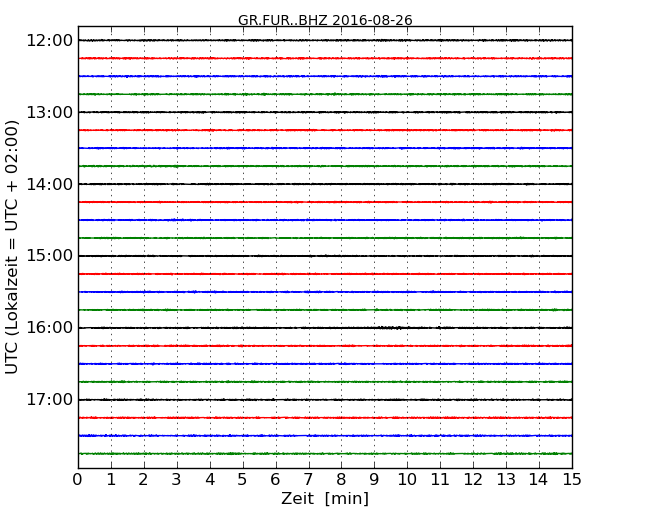Select the 13:00 time tick label
Viewport: 650px width, 520px height.
point(49,112)
